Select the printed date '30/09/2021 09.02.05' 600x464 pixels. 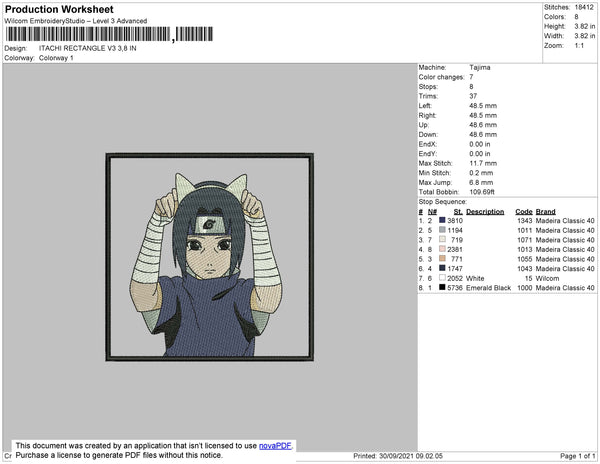point(411,456)
